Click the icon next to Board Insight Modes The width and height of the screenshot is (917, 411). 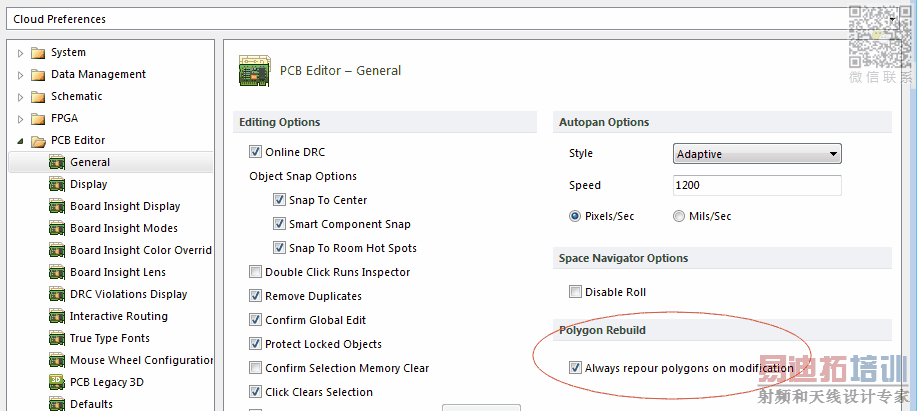click(57, 228)
